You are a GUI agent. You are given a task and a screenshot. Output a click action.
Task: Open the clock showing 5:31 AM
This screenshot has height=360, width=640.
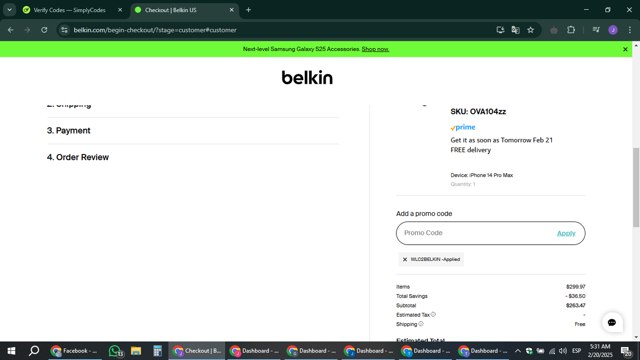(600, 351)
